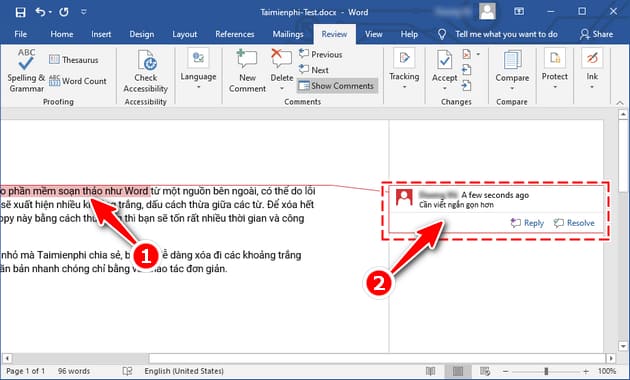The width and height of the screenshot is (630, 380).
Task: Open zoom dialog via 100% level
Action: pyautogui.click(x=607, y=371)
